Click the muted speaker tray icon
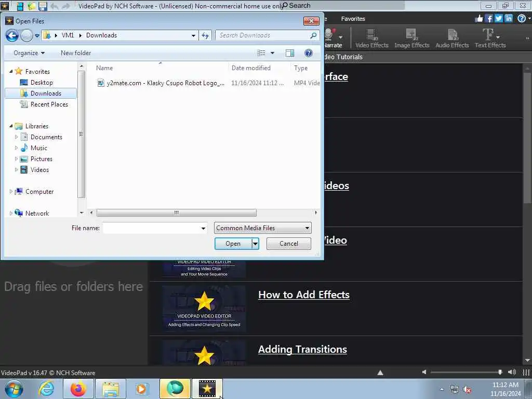 467,390
